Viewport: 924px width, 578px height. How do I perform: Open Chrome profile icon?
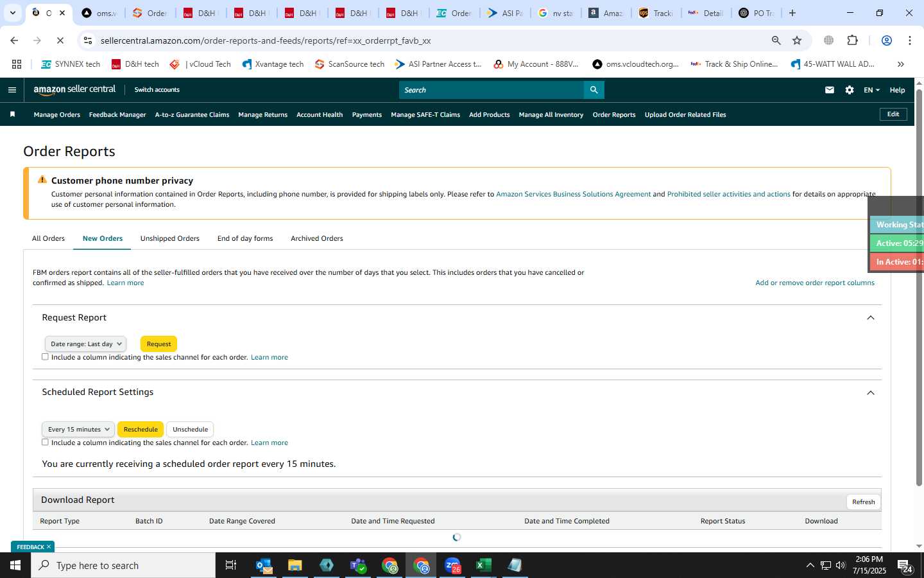click(887, 40)
